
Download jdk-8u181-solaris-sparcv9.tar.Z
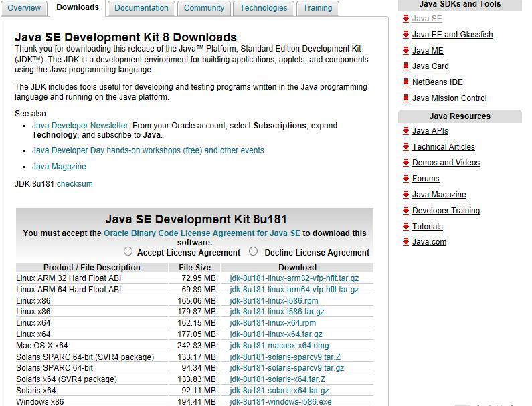[285, 357]
